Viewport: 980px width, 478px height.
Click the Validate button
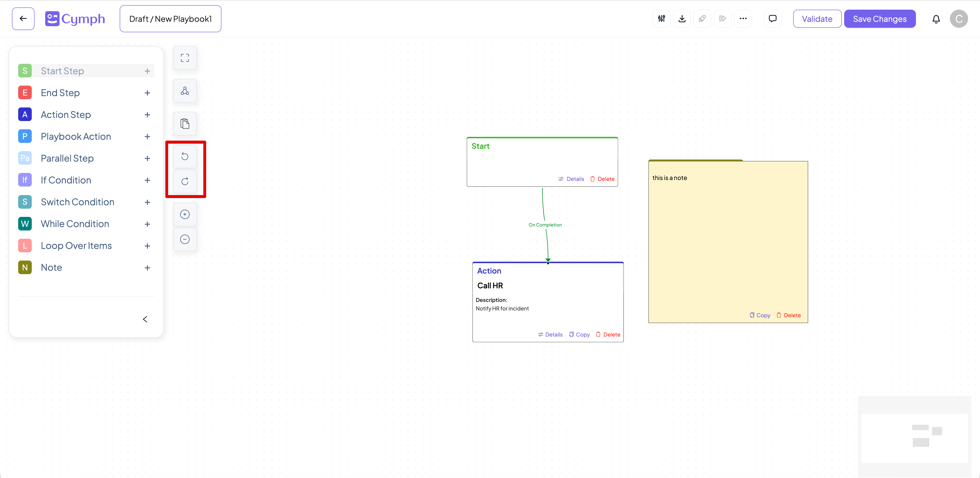click(x=817, y=19)
